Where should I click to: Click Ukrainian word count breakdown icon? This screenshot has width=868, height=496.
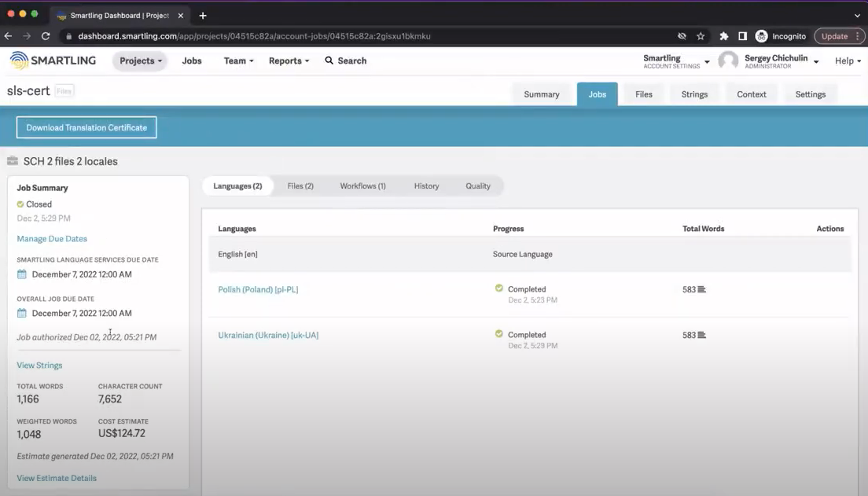click(x=701, y=335)
